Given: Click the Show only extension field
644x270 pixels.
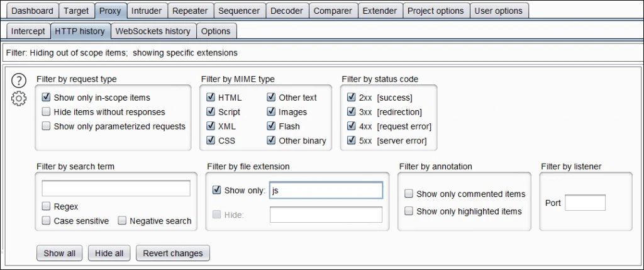Looking at the screenshot, I should (326, 191).
